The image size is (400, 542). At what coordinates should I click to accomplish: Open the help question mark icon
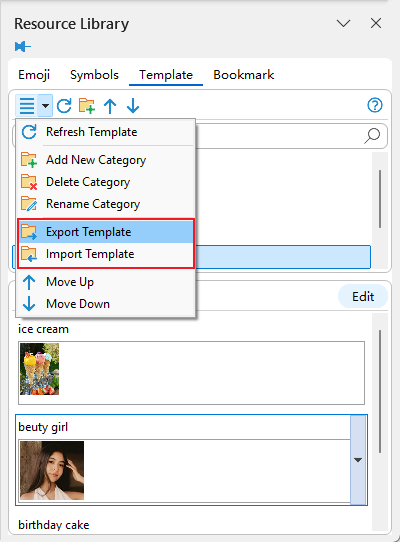[x=375, y=105]
